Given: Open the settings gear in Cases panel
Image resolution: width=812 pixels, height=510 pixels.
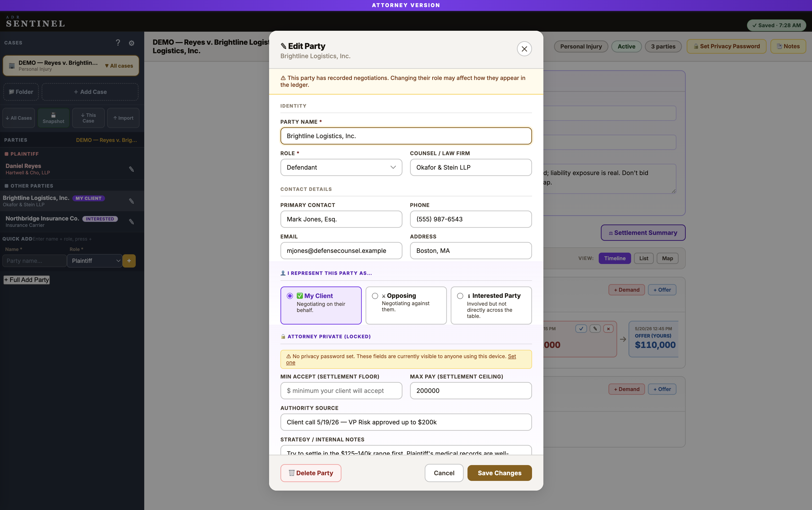Looking at the screenshot, I should point(131,43).
